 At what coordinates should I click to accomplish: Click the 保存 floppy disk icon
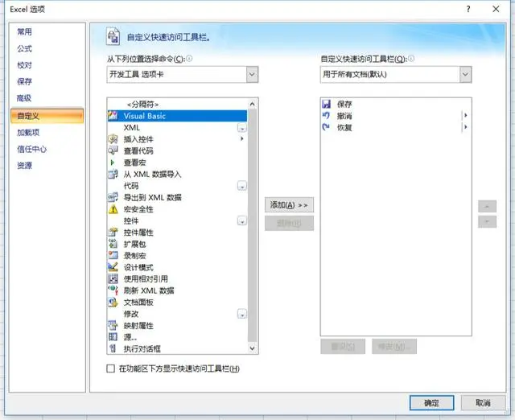pyautogui.click(x=326, y=104)
